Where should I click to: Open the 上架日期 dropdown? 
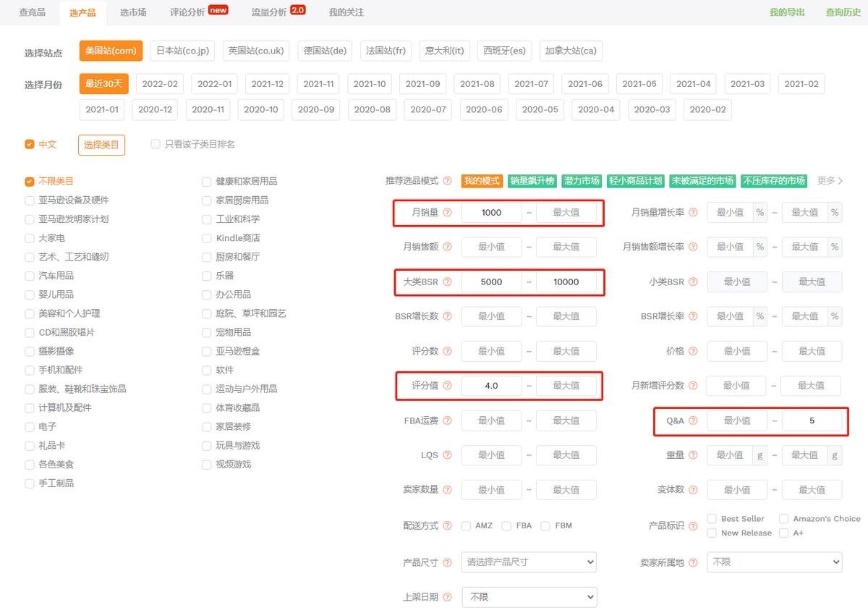[529, 596]
